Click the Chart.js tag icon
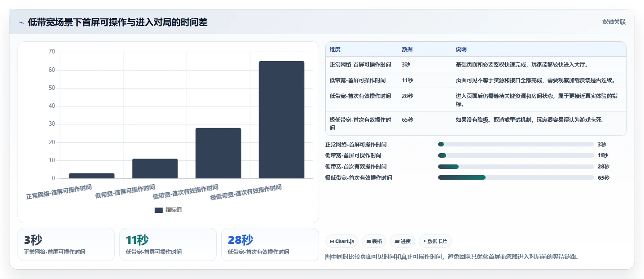Image resolution: width=644 pixels, height=279 pixels. click(332, 242)
